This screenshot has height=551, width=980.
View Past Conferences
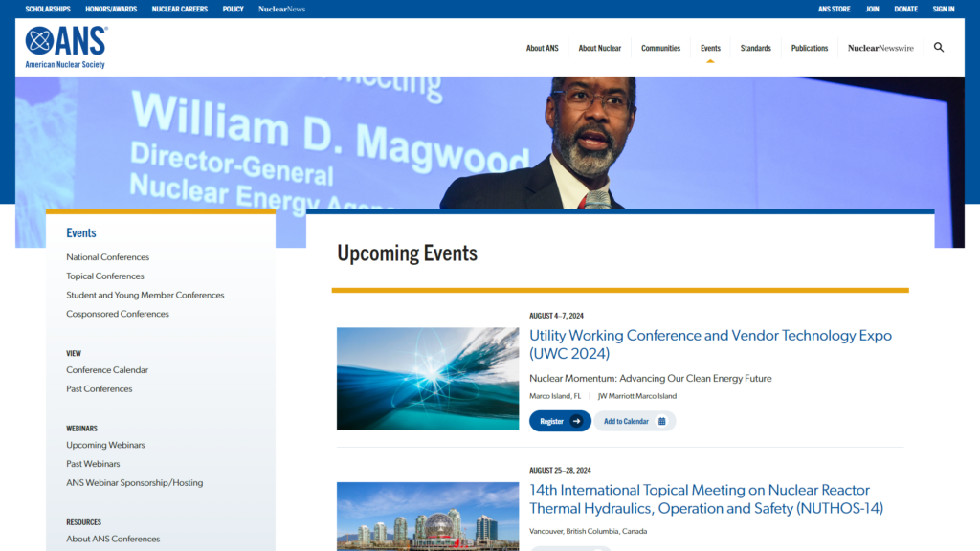click(x=100, y=388)
